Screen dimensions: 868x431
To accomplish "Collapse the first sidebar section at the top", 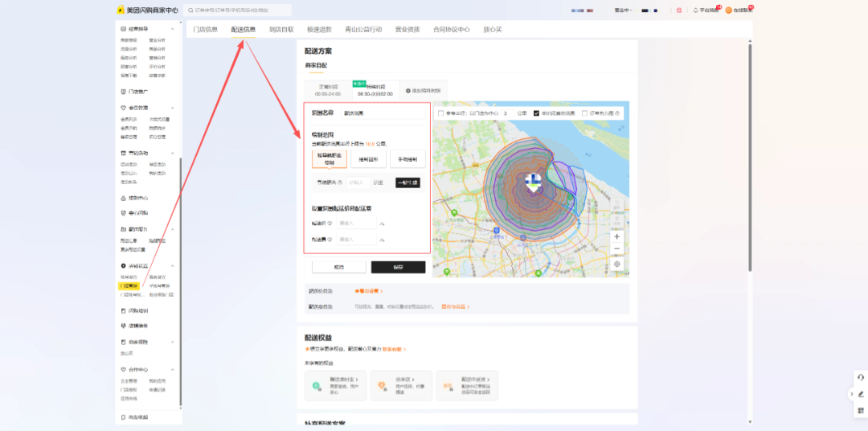I will [172, 29].
